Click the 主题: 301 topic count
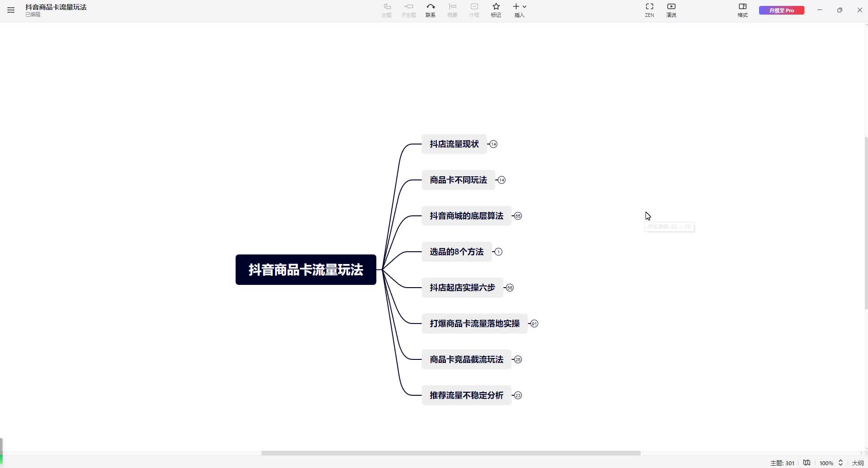This screenshot has height=468, width=868. tap(782, 463)
